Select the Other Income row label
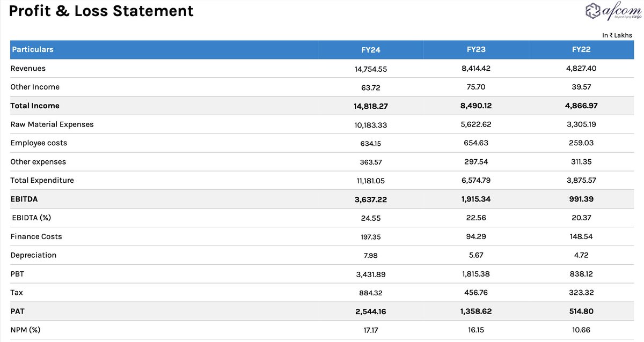The width and height of the screenshot is (644, 342). click(35, 87)
